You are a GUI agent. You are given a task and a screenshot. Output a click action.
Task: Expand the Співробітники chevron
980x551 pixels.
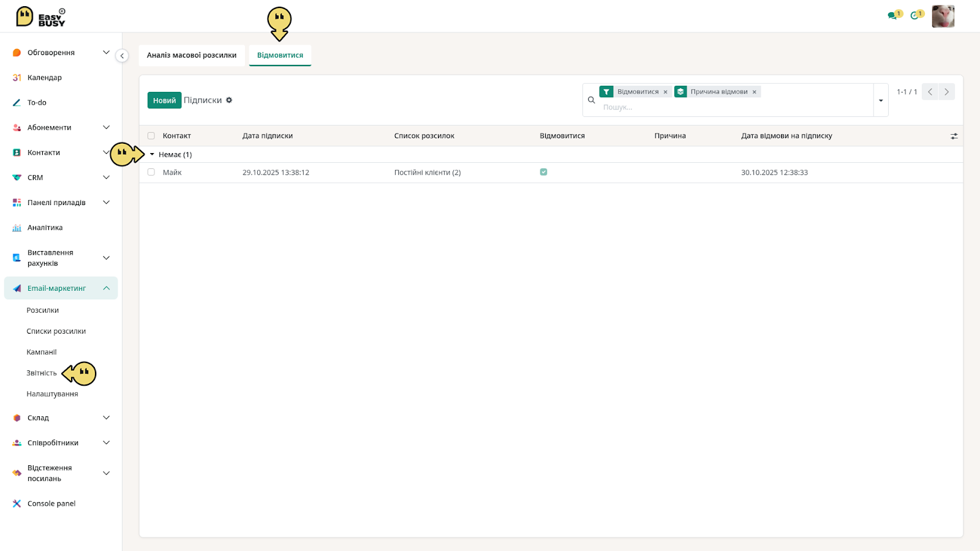(x=106, y=443)
